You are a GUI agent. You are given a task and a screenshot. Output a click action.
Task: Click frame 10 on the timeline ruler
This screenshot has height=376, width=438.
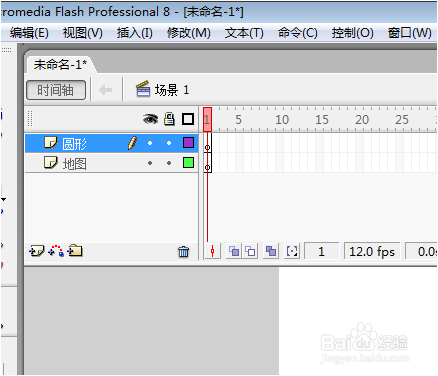pyautogui.click(x=282, y=120)
